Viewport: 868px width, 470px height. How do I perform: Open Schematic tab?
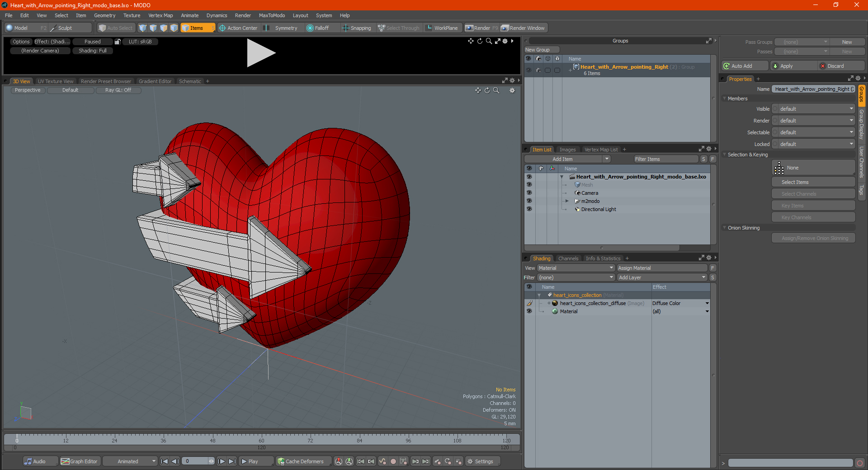coord(190,81)
